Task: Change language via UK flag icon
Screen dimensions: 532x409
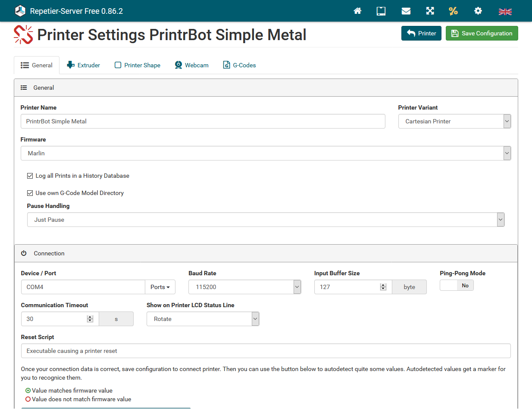Action: [505, 12]
